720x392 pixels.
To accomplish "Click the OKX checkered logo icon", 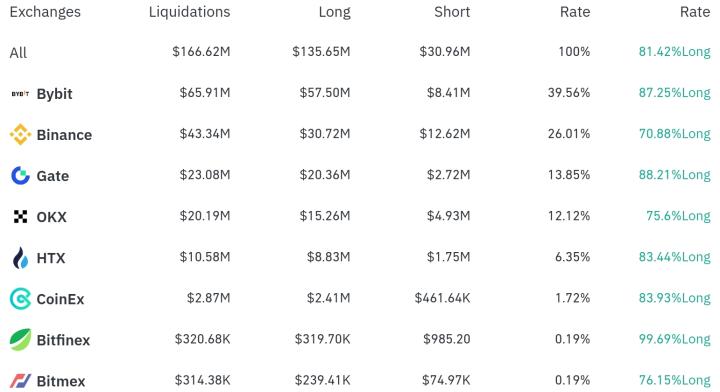I will click(20, 216).
